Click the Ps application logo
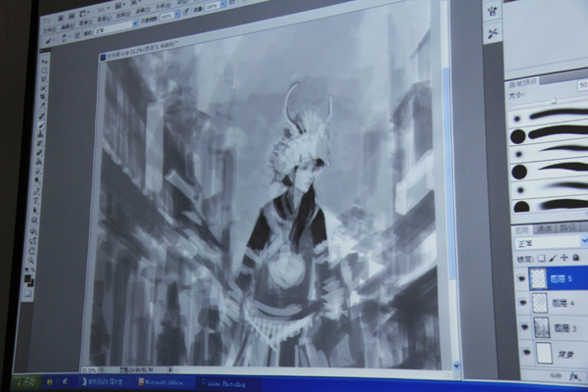 click(x=46, y=22)
